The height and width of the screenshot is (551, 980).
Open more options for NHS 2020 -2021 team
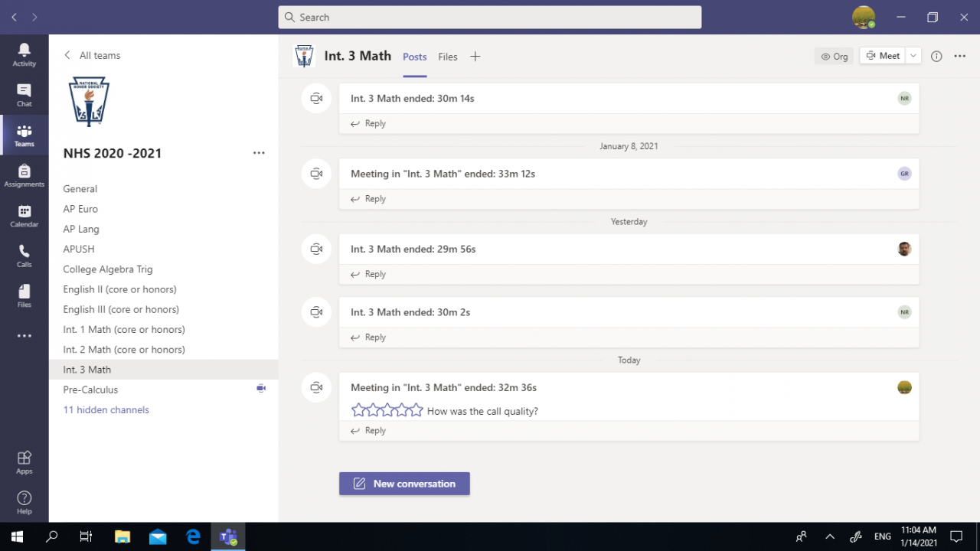click(259, 153)
